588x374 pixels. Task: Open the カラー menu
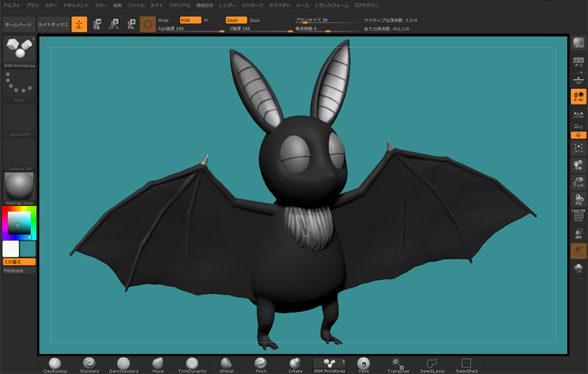point(51,5)
